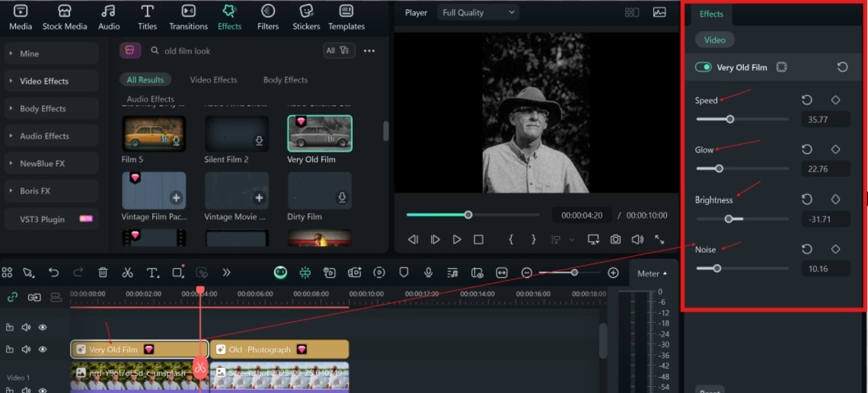Viewport: 868px width, 393px height.
Task: Step back one frame in player
Action: click(413, 240)
